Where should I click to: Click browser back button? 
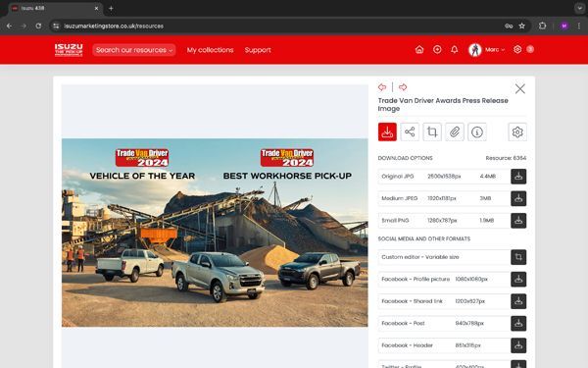pos(9,26)
